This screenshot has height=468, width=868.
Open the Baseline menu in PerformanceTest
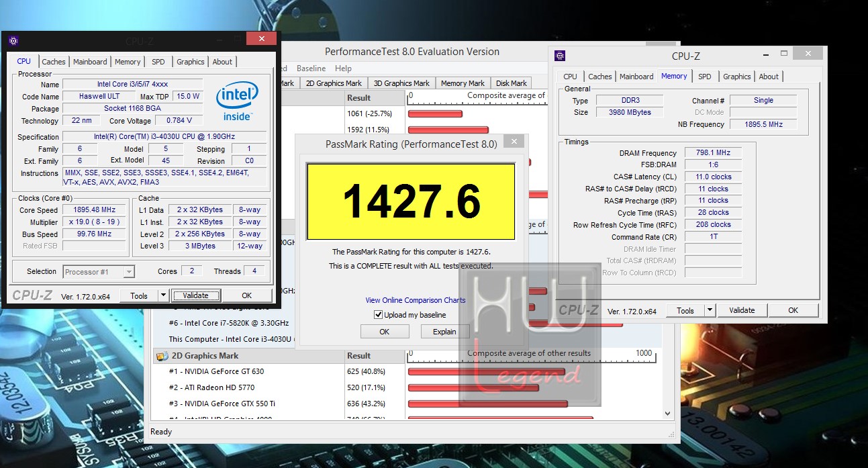click(x=311, y=68)
